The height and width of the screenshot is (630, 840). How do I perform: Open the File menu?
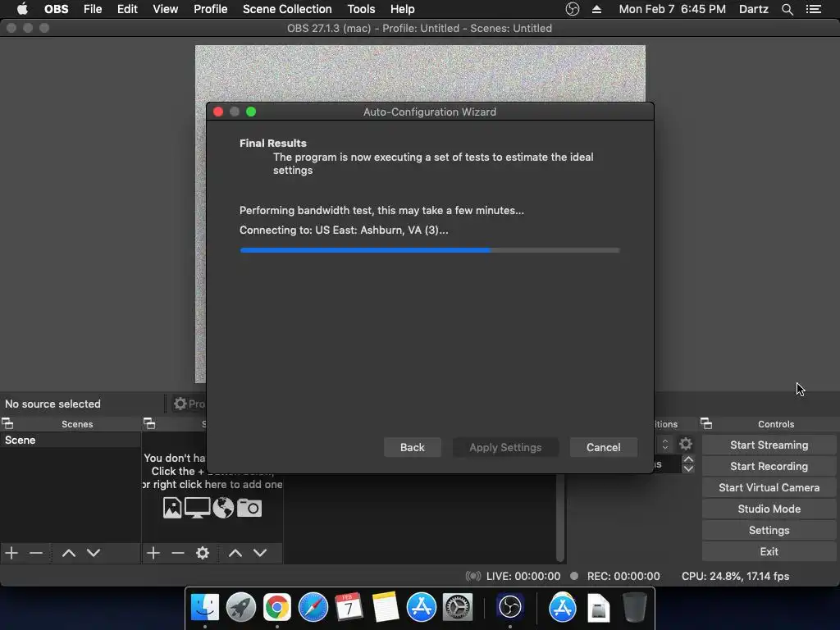coord(93,9)
